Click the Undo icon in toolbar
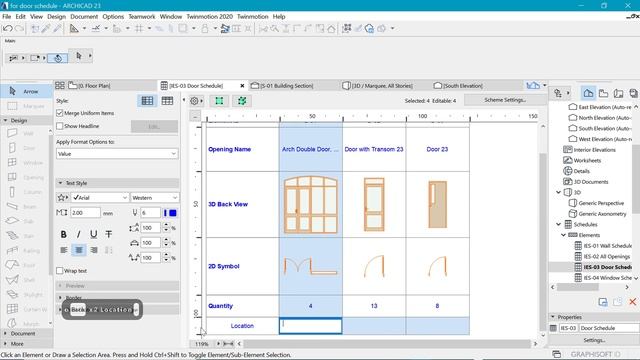Screen dimensions: 640x360 tap(7, 29)
